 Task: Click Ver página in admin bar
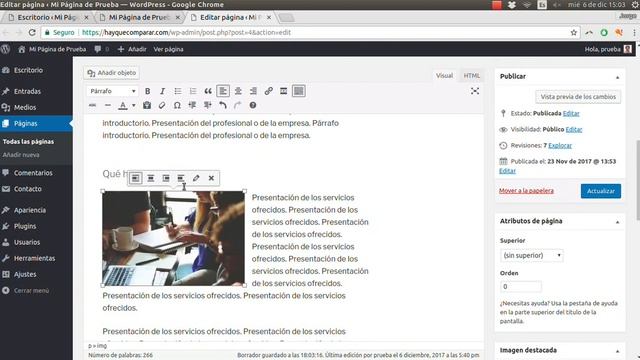click(x=168, y=49)
